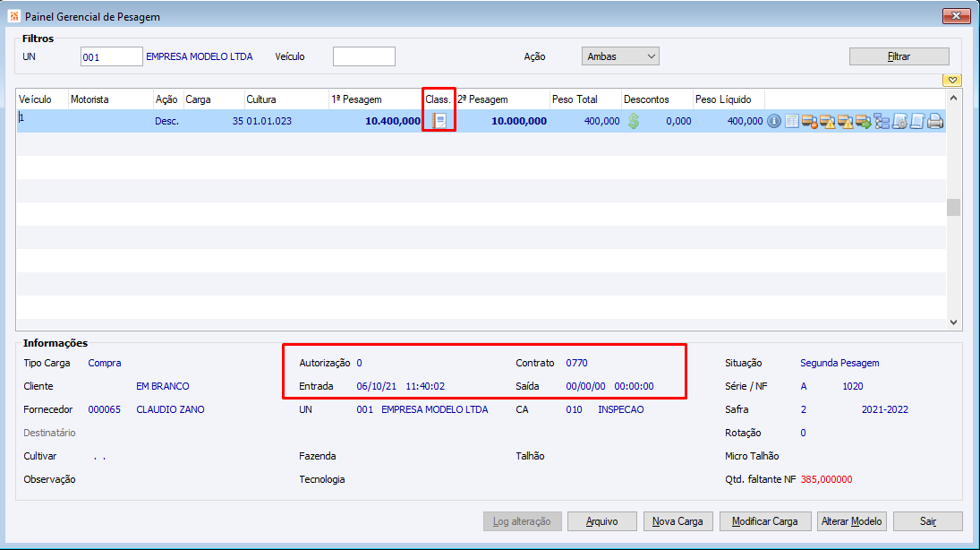Click the 2ª Pesagem column header
Screen dimensions: 980x550
[x=502, y=99]
